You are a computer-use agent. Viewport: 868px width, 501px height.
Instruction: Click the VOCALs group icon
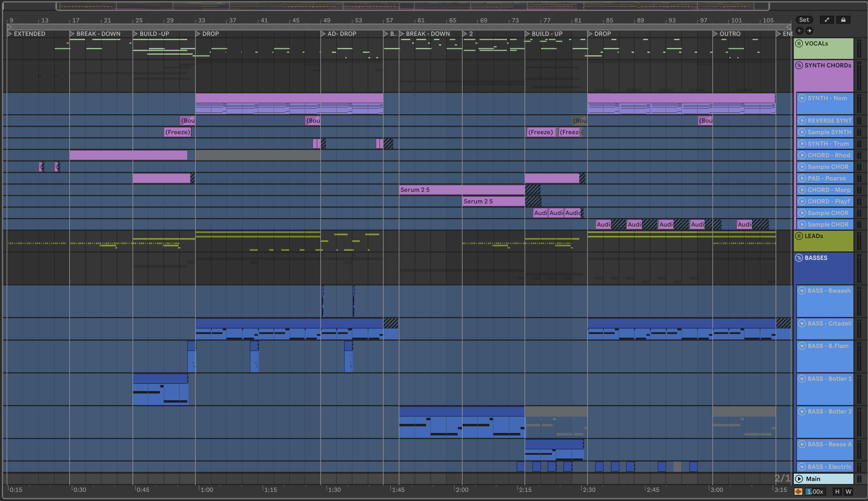coord(799,44)
